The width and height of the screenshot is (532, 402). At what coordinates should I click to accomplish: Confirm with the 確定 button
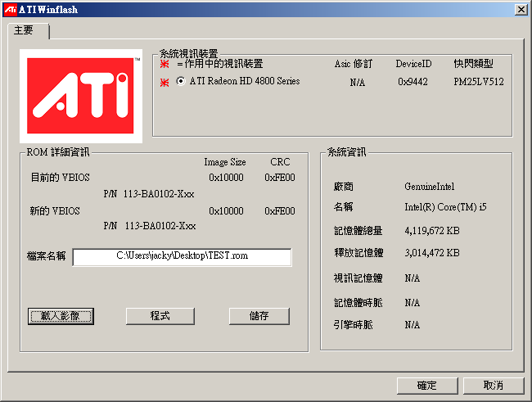click(427, 386)
